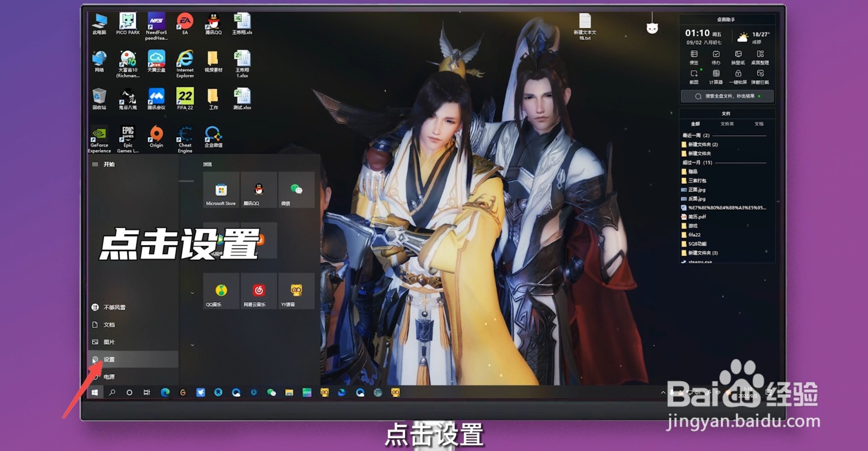Click 换壁纸 in 桌面助手 panel
The width and height of the screenshot is (868, 451).
738,57
